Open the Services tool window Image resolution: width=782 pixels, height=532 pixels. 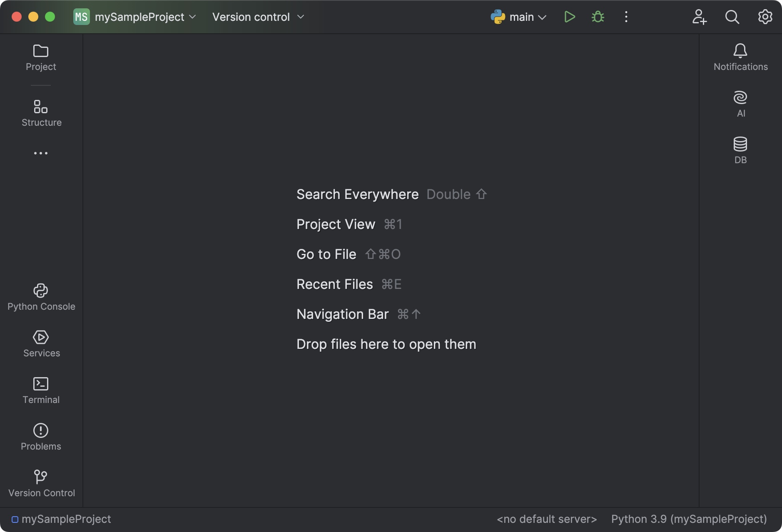pos(41,343)
